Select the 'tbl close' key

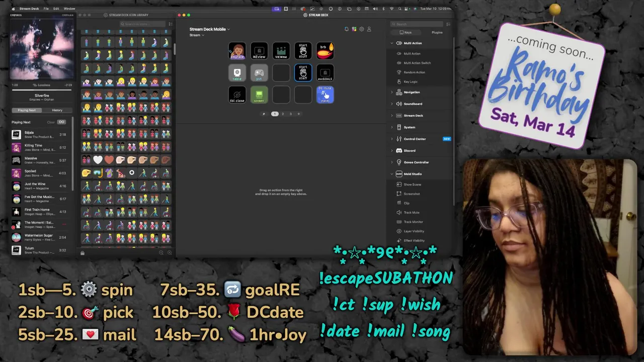237,95
